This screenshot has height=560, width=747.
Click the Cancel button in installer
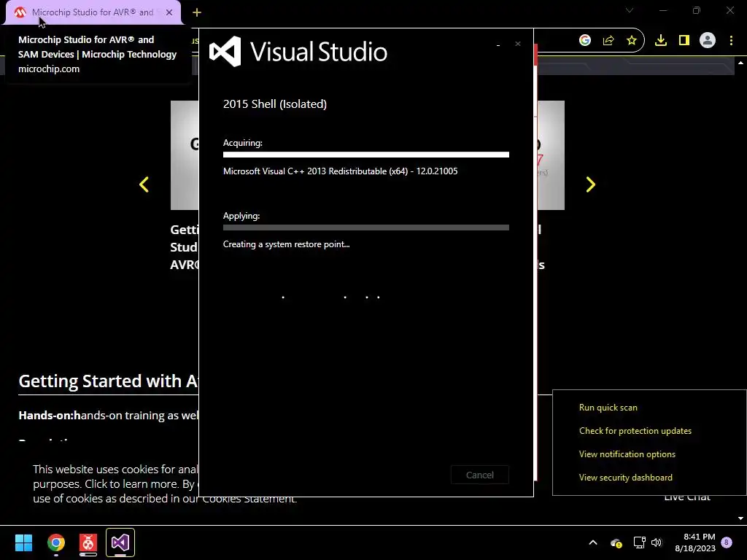[x=480, y=475]
